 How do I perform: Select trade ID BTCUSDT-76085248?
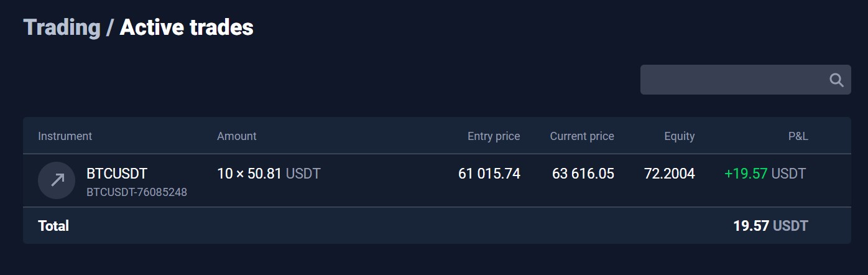137,192
